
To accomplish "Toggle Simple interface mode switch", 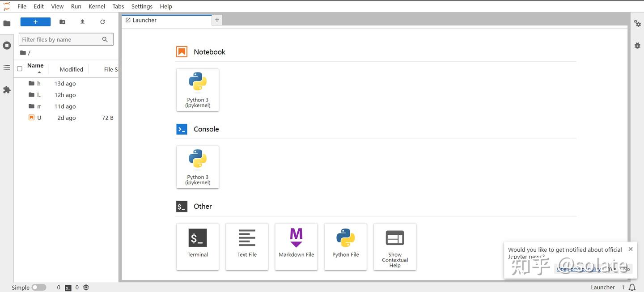I will coord(39,288).
